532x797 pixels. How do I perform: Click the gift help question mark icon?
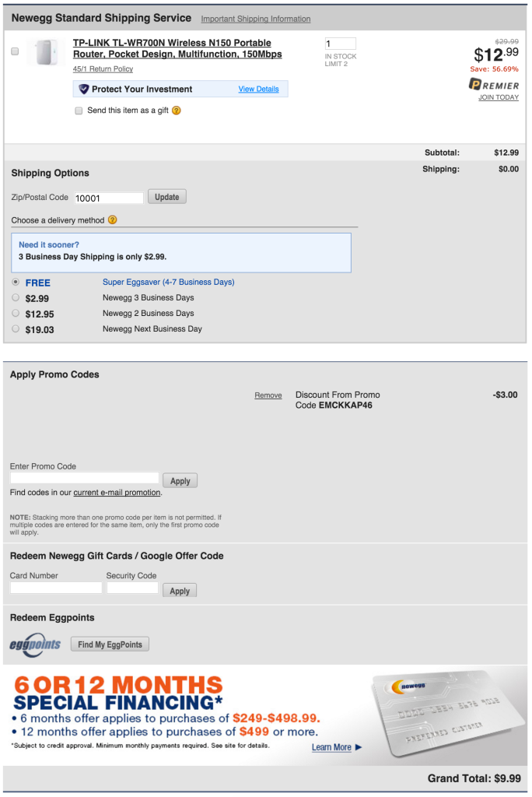coord(177,111)
